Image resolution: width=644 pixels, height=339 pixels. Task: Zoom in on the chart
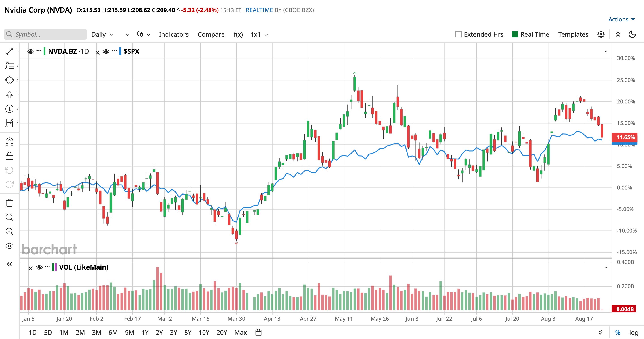(9, 217)
